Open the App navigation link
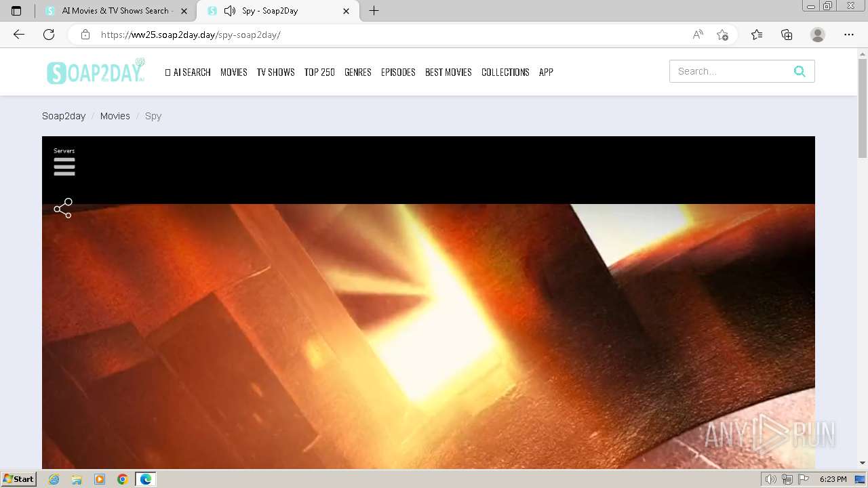This screenshot has width=868, height=488. click(546, 72)
